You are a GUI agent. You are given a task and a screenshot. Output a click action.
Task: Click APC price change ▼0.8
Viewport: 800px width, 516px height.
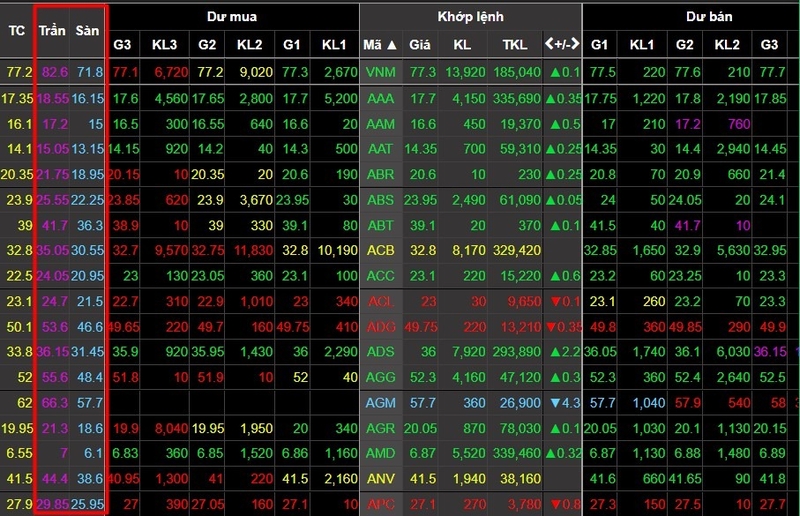(565, 504)
